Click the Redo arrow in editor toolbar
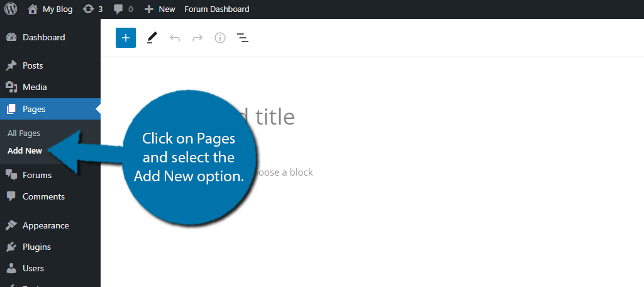 [197, 38]
